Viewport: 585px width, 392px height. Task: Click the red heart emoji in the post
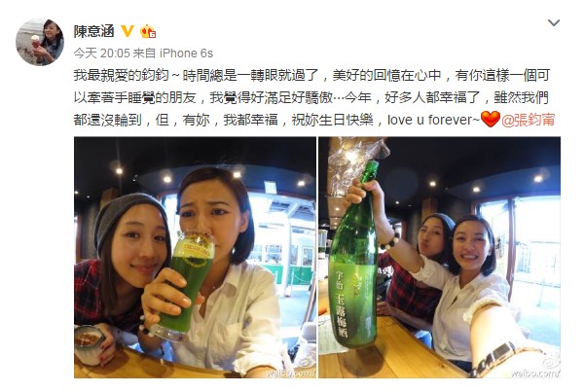(491, 120)
